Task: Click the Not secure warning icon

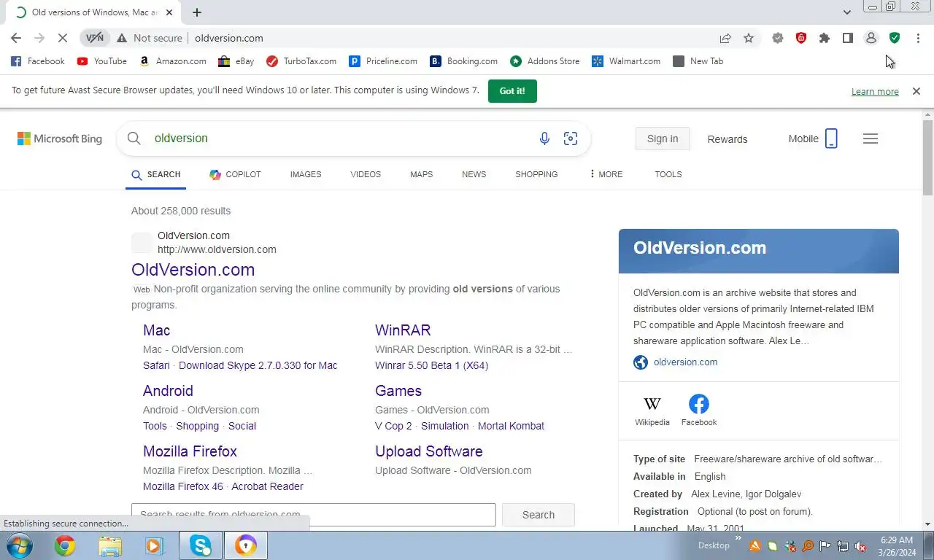Action: pos(122,38)
